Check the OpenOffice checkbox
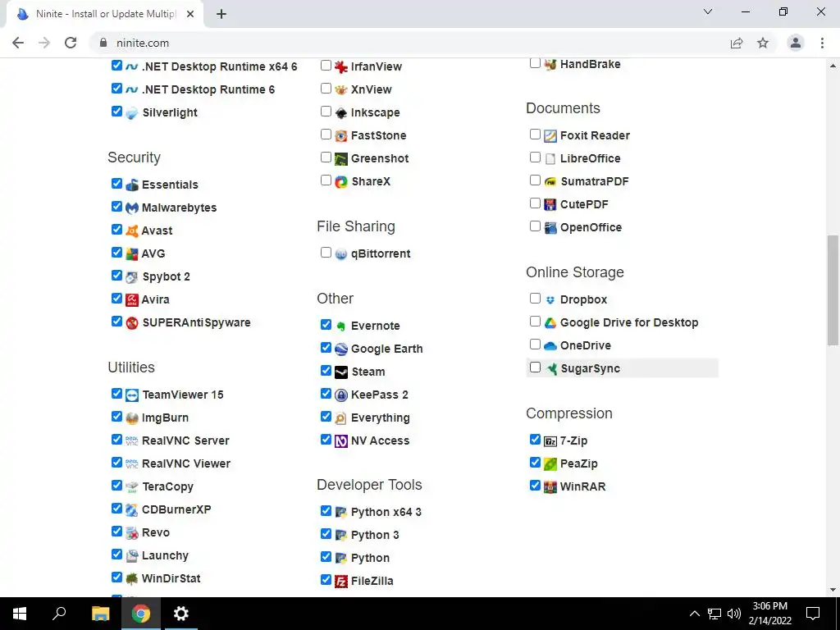The width and height of the screenshot is (840, 630). click(x=535, y=226)
